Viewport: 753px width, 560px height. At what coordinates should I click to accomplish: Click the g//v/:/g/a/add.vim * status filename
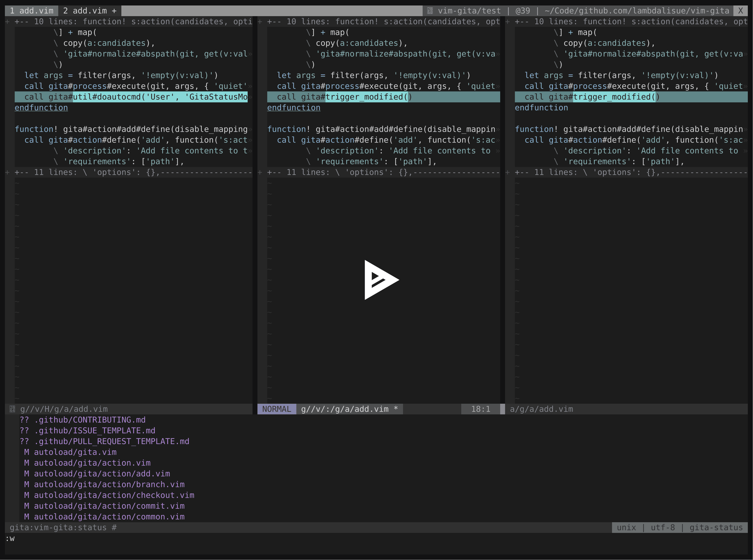click(x=349, y=409)
